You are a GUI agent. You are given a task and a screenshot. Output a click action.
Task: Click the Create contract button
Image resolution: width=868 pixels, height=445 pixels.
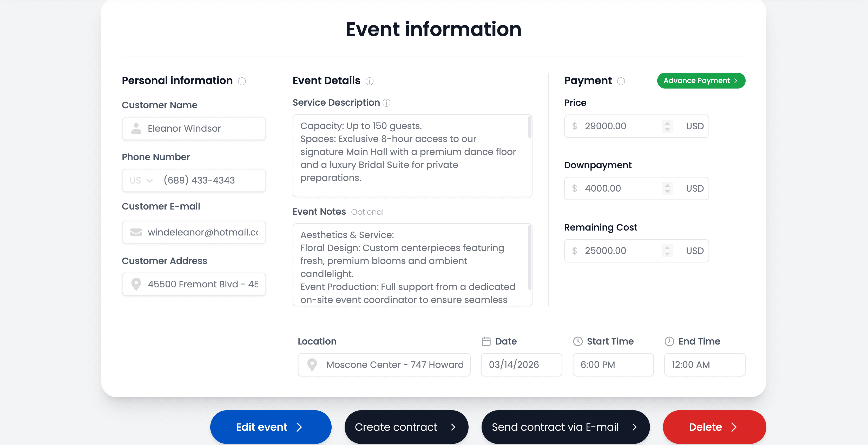pyautogui.click(x=406, y=427)
